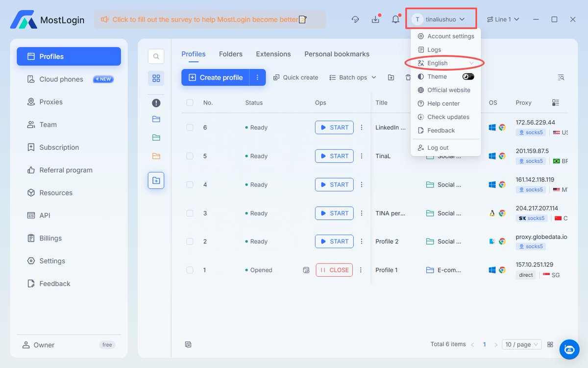Viewport: 588px width, 368px height.
Task: Check the checkbox for profile 1
Action: 190,270
